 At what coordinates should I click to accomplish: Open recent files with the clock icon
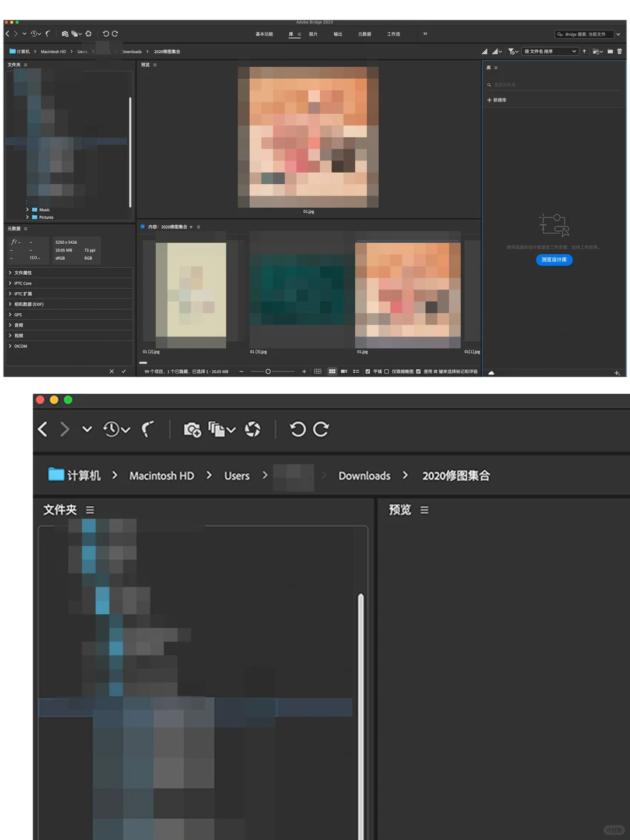pos(34,34)
